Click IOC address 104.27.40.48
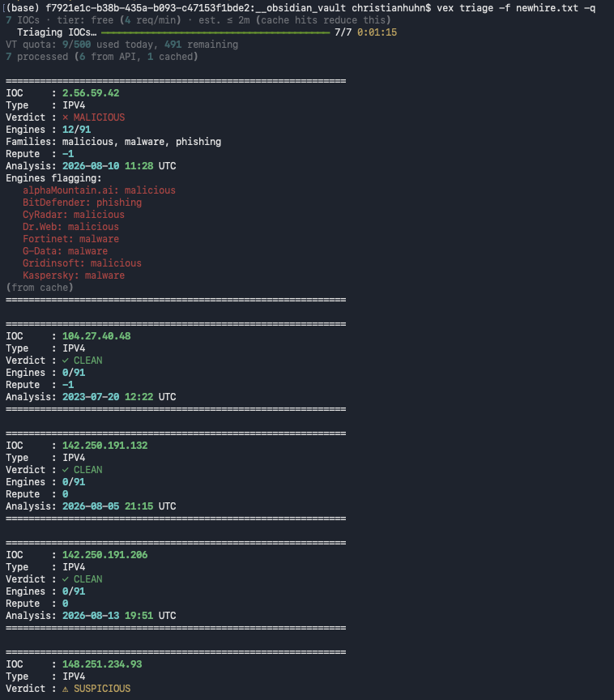 (x=96, y=336)
